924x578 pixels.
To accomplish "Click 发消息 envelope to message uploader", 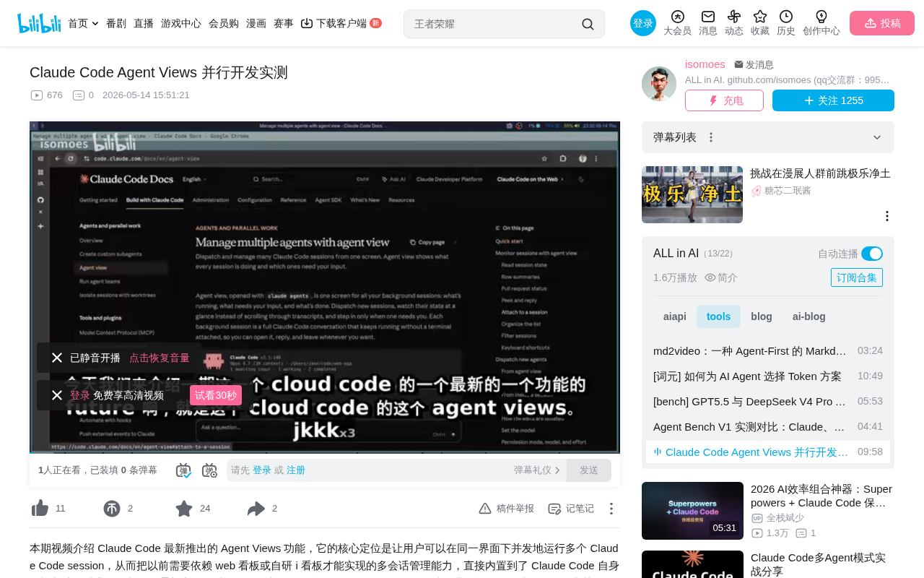I will pos(754,65).
